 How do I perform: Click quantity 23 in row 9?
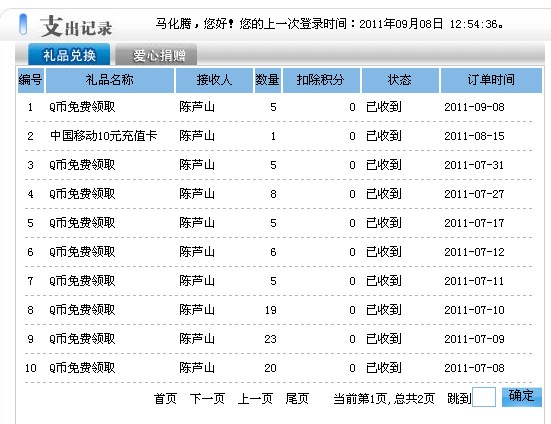click(271, 339)
